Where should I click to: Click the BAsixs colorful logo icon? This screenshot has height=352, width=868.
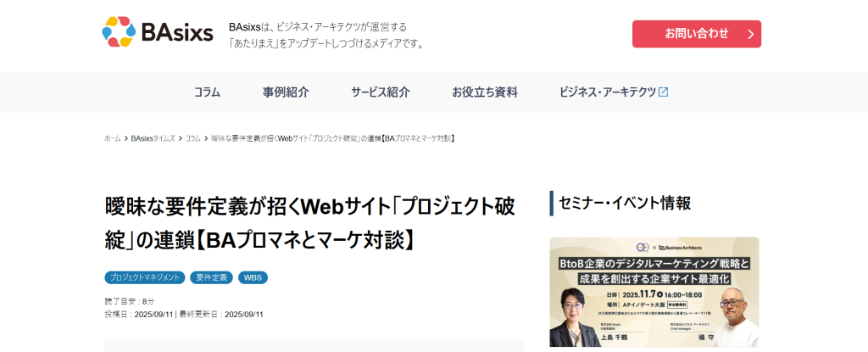[x=119, y=31]
